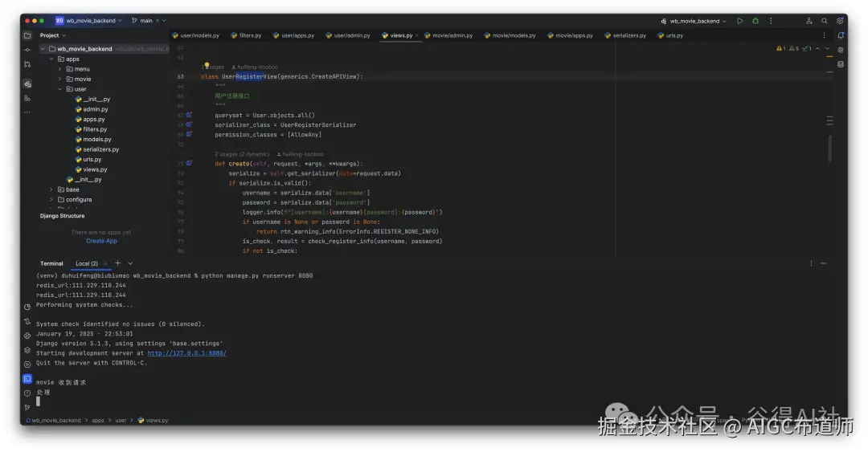Open the Commit tool window icon
868x452 pixels.
coord(27,50)
